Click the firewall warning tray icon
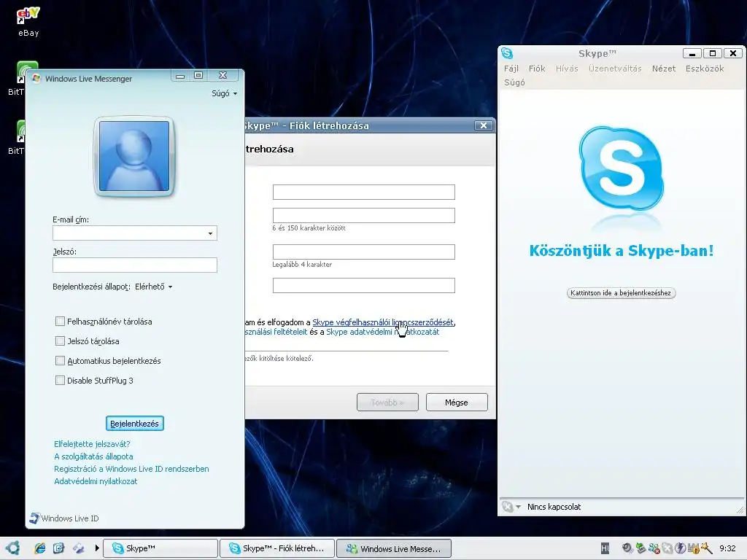 pos(694,548)
